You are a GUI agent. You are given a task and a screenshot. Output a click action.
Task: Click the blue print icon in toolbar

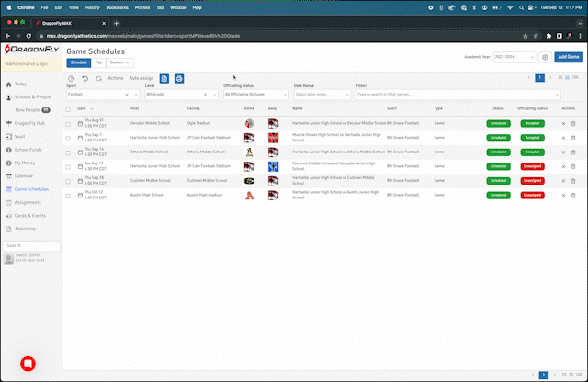coord(179,79)
